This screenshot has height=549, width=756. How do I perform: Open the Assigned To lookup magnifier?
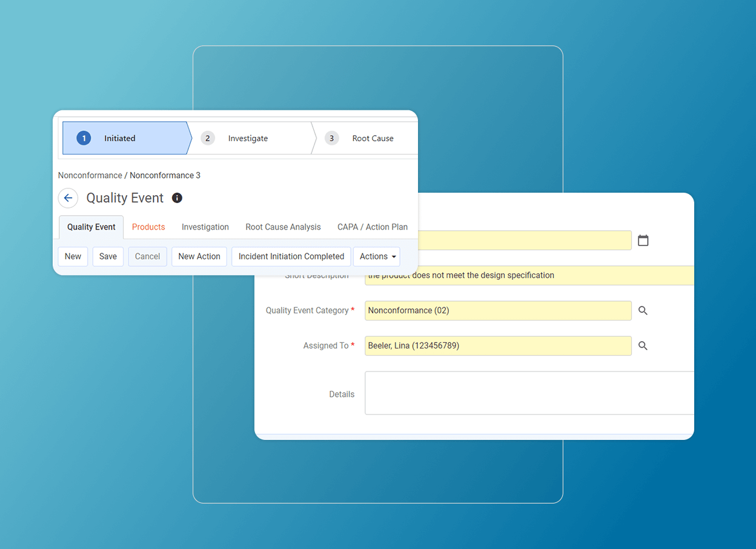[x=643, y=345]
